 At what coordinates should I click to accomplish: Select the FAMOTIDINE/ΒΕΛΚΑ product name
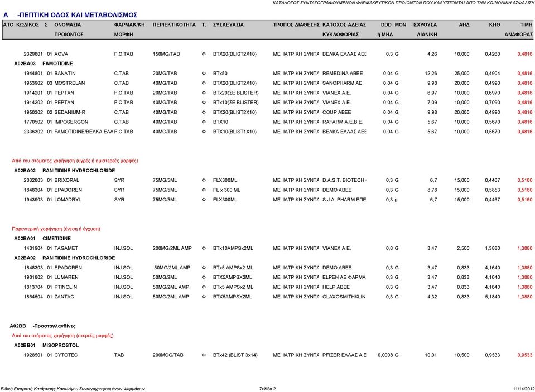84,132
